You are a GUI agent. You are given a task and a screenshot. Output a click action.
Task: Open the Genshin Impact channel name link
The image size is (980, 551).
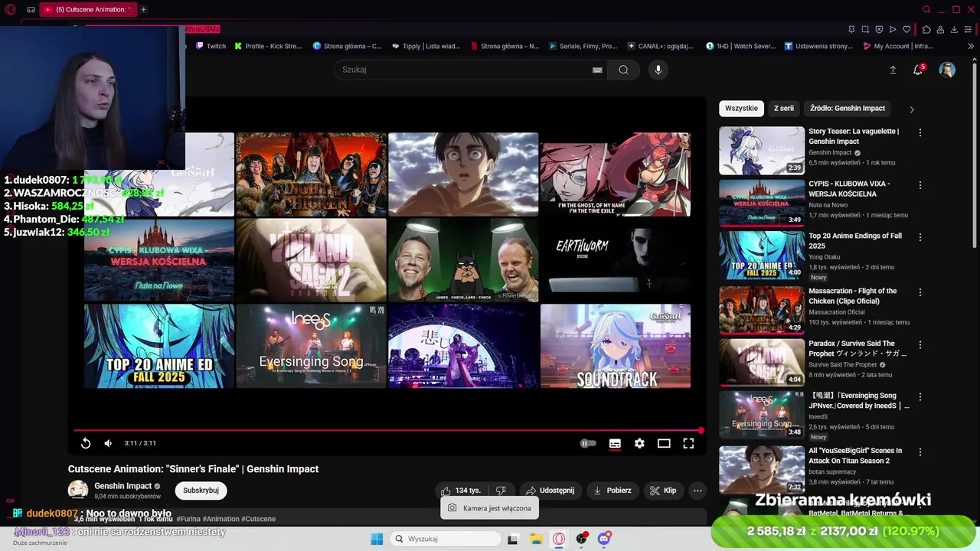pos(122,486)
